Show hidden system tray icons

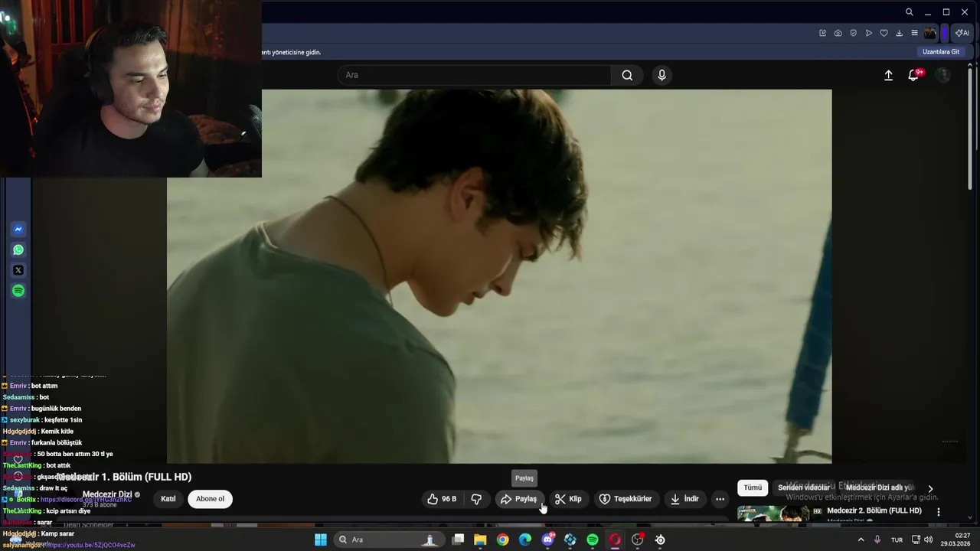pos(861,540)
